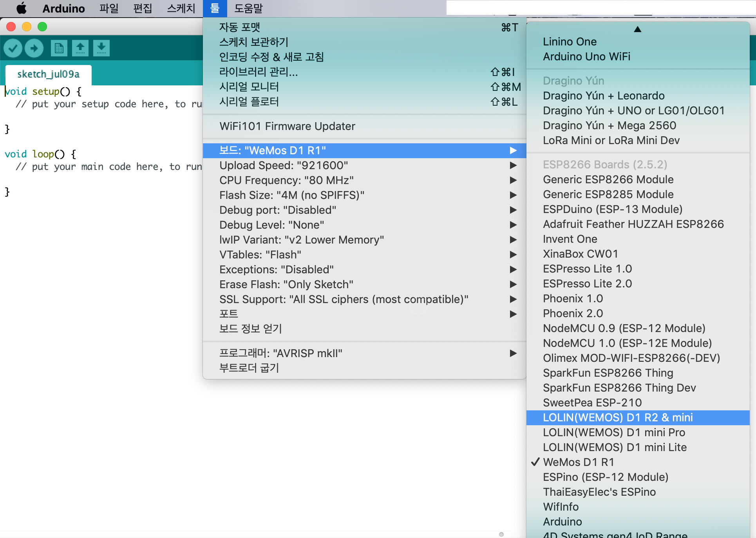Select ESPresso Lite 1.0
Image resolution: width=756 pixels, height=538 pixels.
[638, 269]
